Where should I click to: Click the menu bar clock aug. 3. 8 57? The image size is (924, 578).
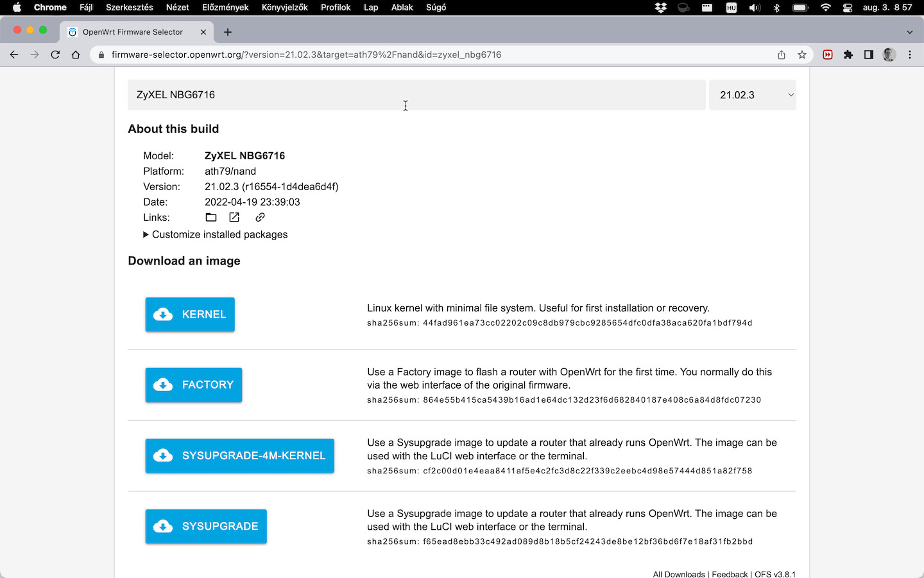click(887, 8)
